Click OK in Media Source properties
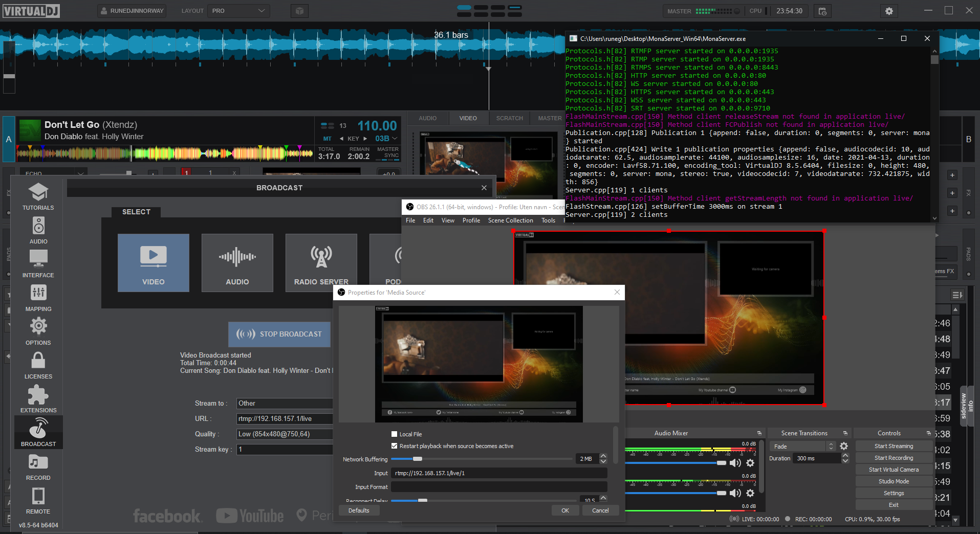980x534 pixels. [565, 510]
